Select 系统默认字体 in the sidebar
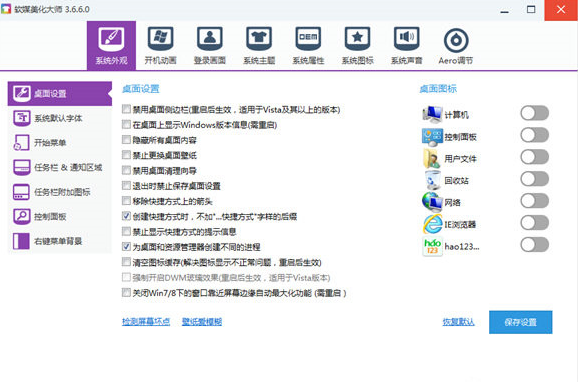The image size is (578, 382). [x=60, y=118]
